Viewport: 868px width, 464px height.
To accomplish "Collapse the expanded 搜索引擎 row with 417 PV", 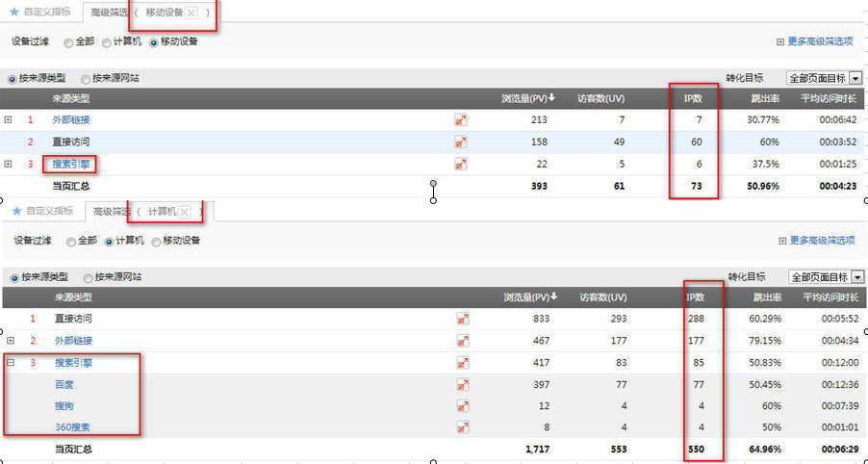I will (x=9, y=363).
